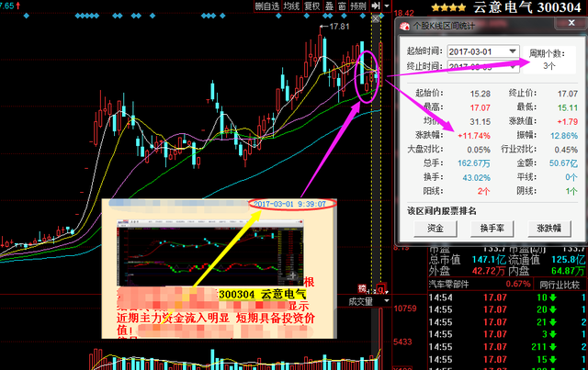Image resolution: width=588 pixels, height=370 pixels.
Task: Click the 涨跌幅 ranking button
Action: (549, 229)
